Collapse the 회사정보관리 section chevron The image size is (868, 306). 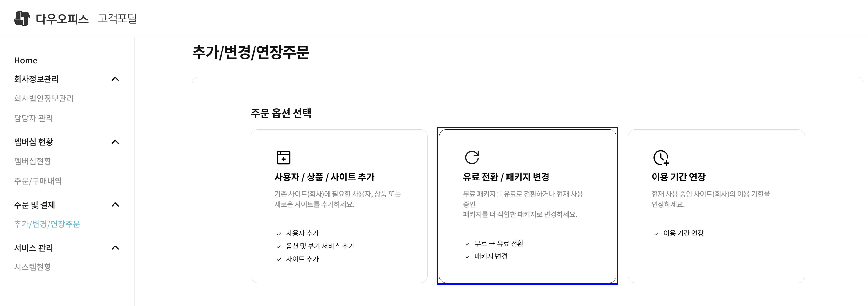(115, 79)
